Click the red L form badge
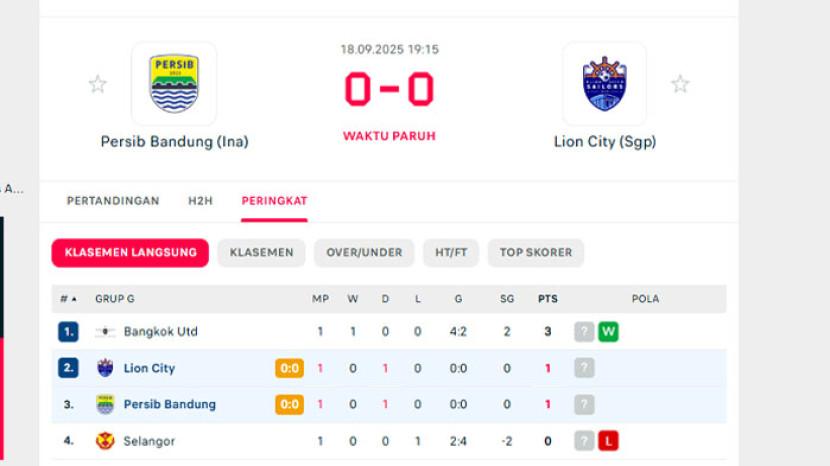 [608, 441]
